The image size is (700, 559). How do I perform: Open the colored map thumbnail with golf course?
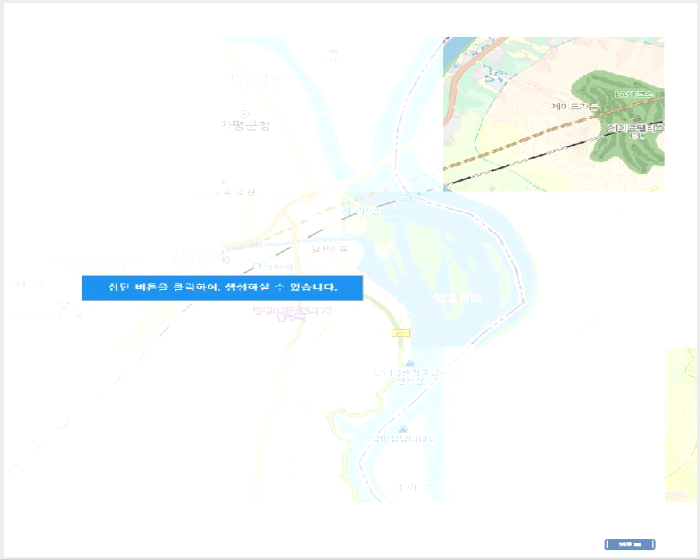[x=554, y=114]
